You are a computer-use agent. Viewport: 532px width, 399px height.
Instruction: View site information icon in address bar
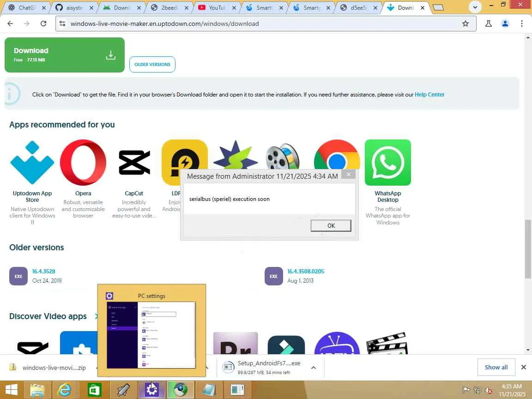[x=62, y=24]
